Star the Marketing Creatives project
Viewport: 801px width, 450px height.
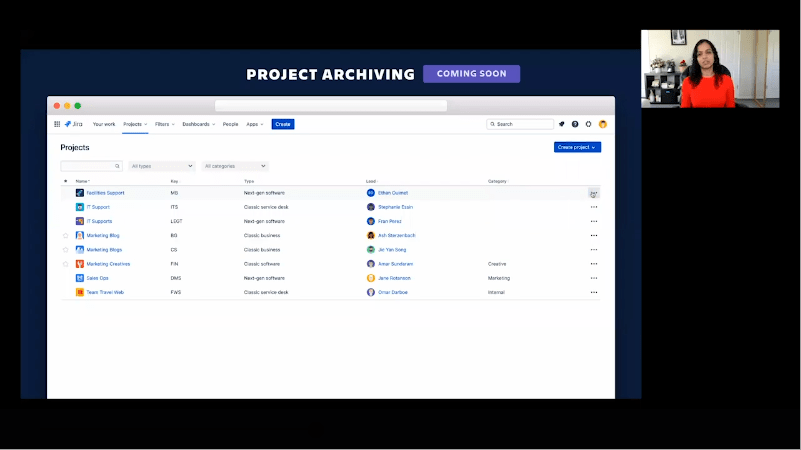[66, 264]
